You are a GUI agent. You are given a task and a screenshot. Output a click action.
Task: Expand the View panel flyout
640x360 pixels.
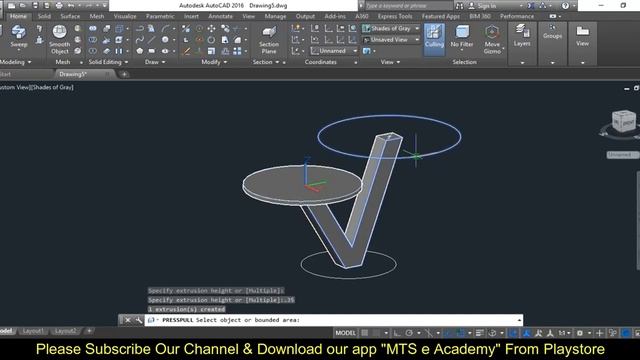(391, 62)
